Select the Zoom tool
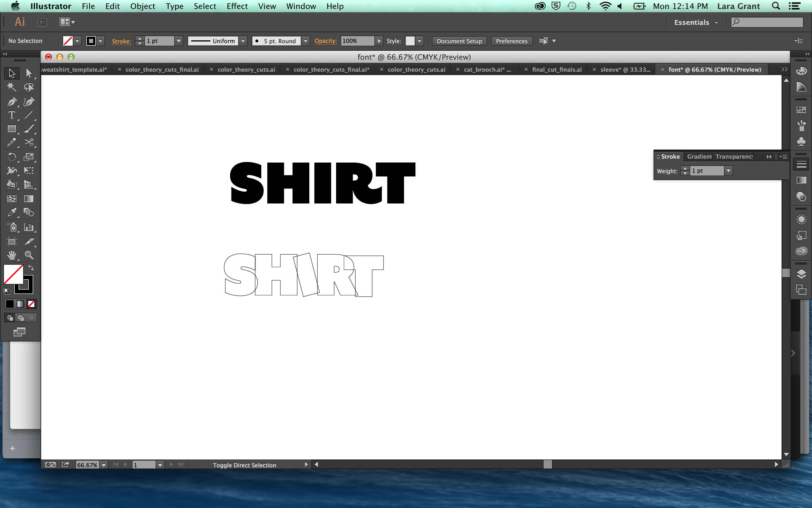This screenshot has width=812, height=508. point(29,255)
